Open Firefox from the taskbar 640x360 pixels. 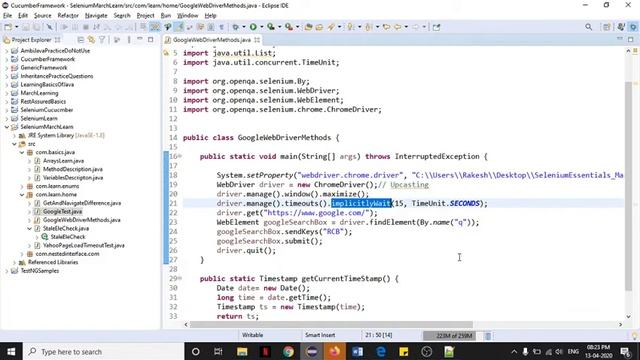point(335,351)
